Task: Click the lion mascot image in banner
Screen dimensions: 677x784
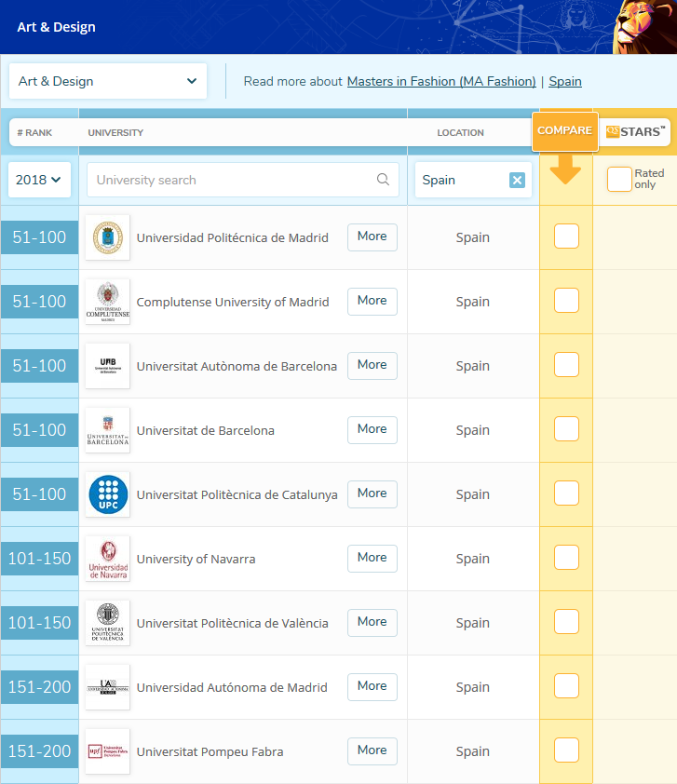Action: tap(645, 26)
